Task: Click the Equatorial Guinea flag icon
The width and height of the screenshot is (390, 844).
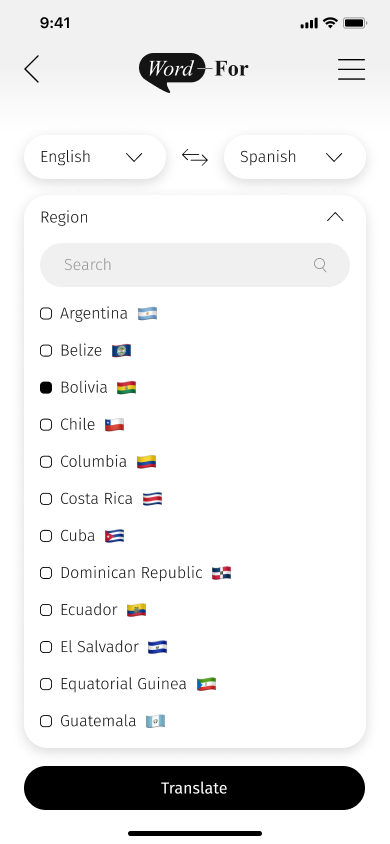Action: coord(207,684)
